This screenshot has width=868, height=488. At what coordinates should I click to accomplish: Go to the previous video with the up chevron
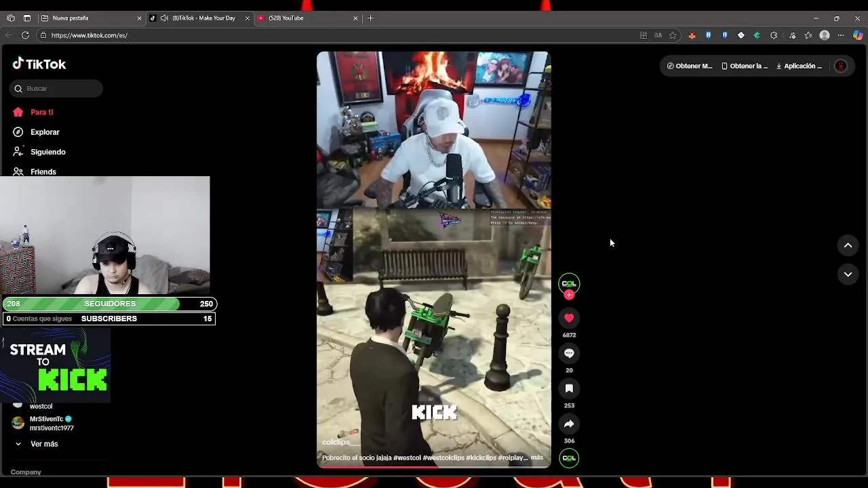(x=848, y=245)
